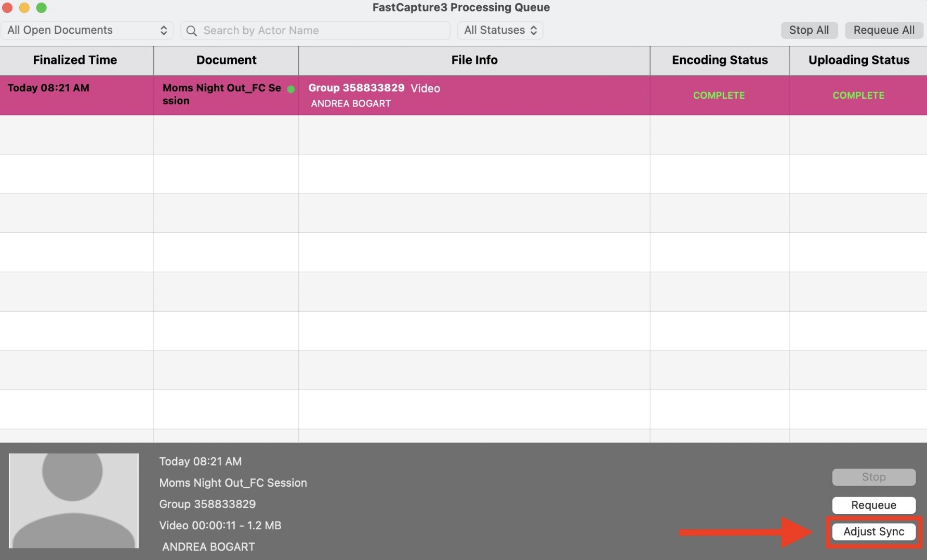Open the All Open Documents dropdown
927x560 pixels.
[87, 30]
